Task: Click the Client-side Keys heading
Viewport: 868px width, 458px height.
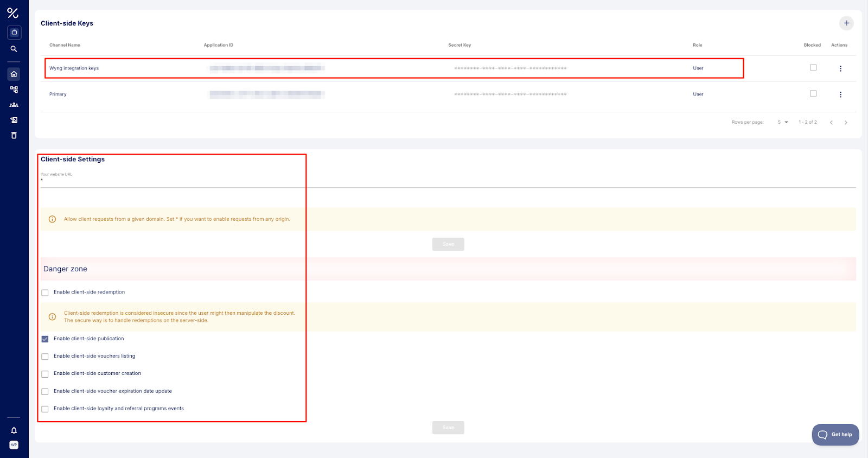Action: coord(67,23)
